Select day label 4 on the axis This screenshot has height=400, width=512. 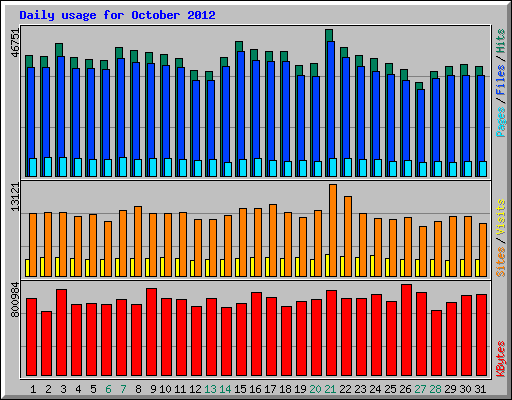78,389
